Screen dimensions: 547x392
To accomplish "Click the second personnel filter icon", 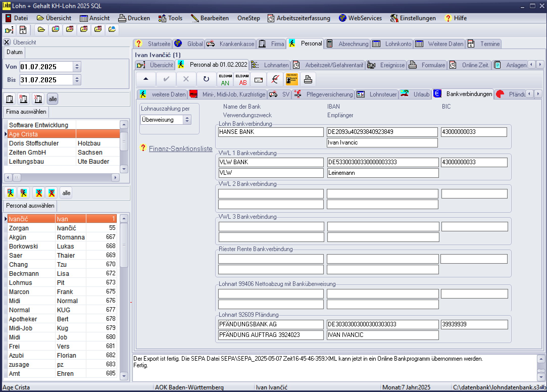I will click(x=23, y=193).
